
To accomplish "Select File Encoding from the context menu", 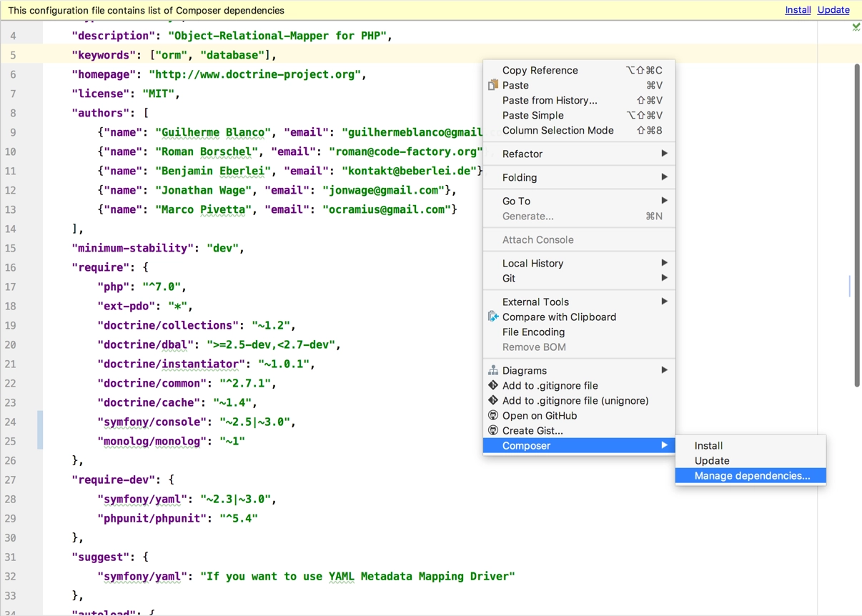I will point(579,332).
